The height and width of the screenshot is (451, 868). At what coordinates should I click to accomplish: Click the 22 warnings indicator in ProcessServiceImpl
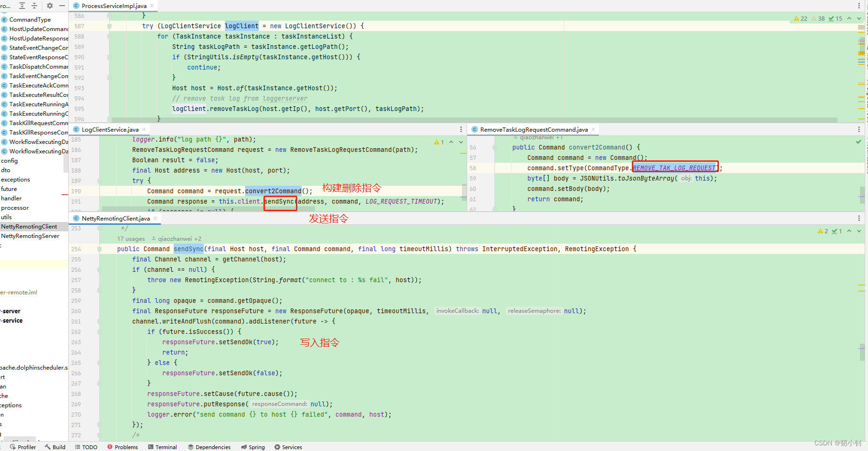(x=801, y=19)
